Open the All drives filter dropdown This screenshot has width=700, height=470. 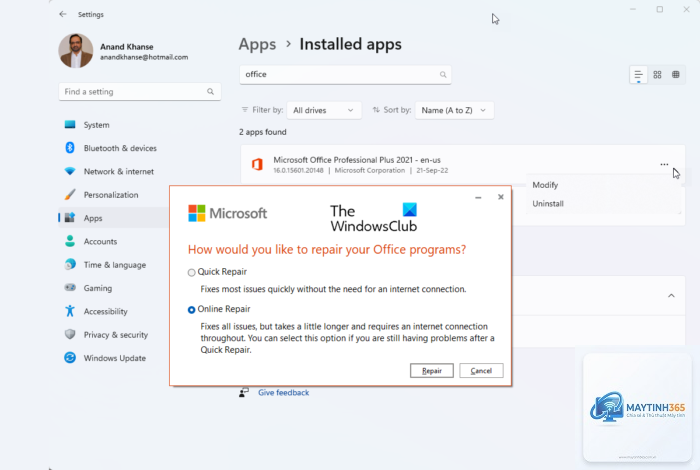[x=324, y=110]
